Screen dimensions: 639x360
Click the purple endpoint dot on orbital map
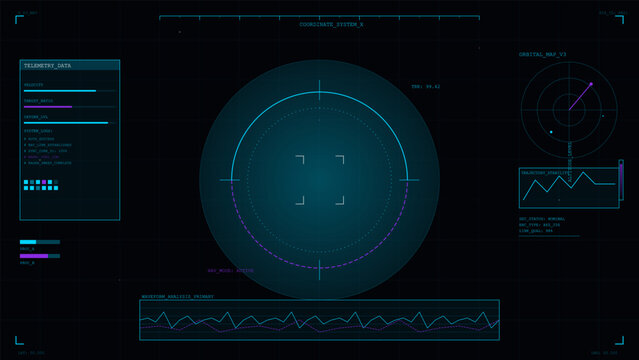click(x=591, y=84)
